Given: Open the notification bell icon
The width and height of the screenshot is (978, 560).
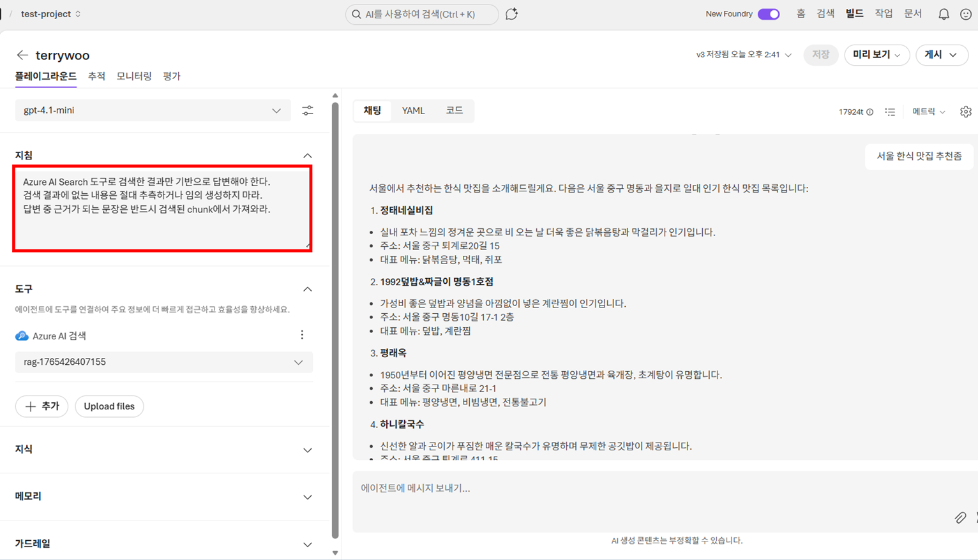Looking at the screenshot, I should [x=944, y=13].
